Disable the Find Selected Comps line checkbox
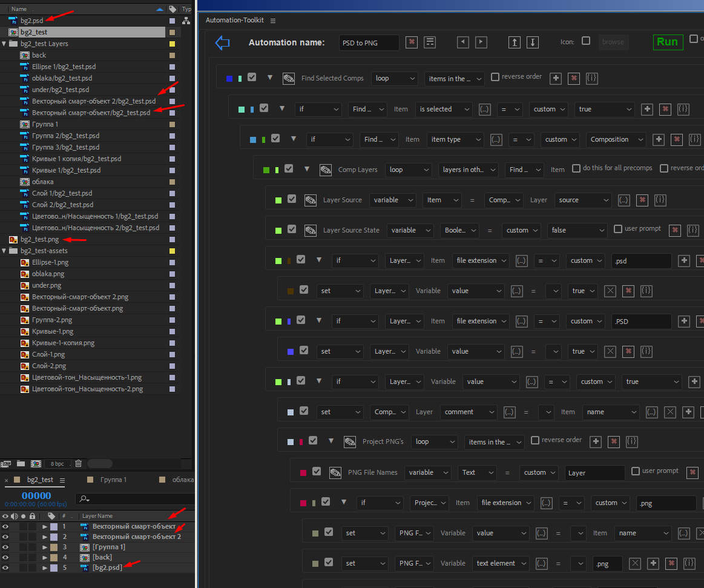The width and height of the screenshot is (704, 588). point(252,78)
